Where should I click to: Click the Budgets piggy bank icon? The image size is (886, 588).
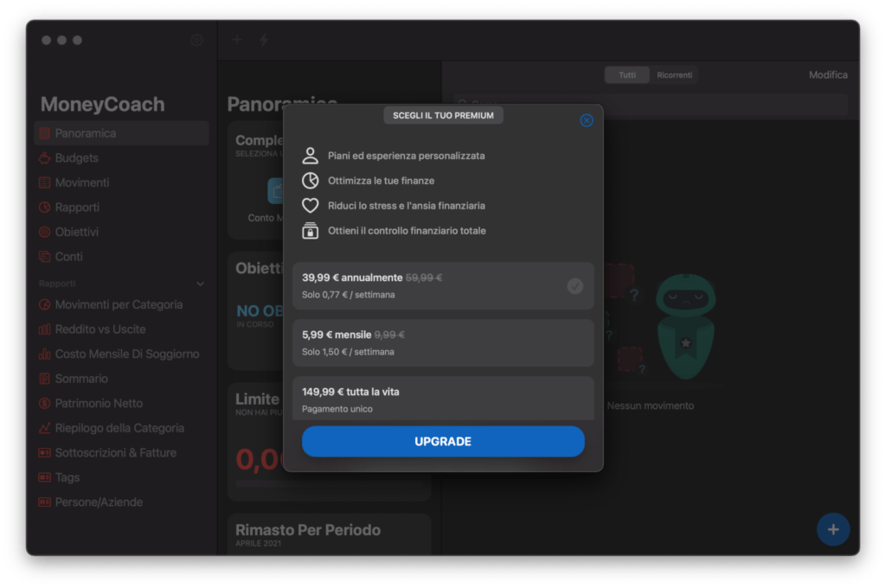[45, 158]
